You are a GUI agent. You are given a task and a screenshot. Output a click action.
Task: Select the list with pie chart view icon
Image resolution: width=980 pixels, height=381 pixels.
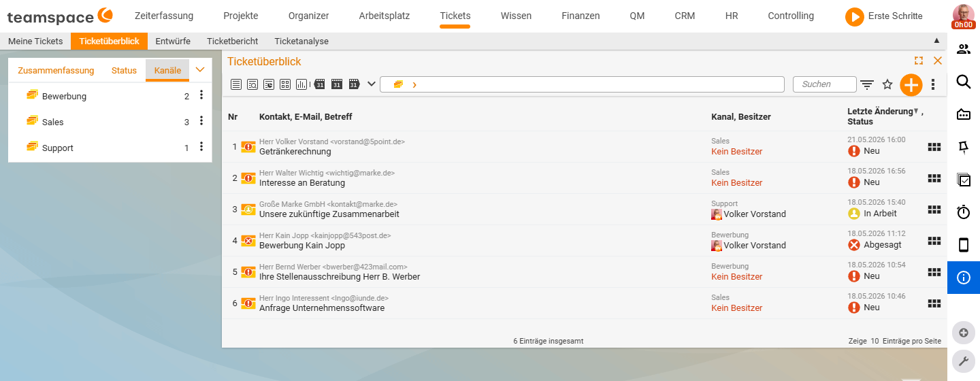(x=269, y=84)
